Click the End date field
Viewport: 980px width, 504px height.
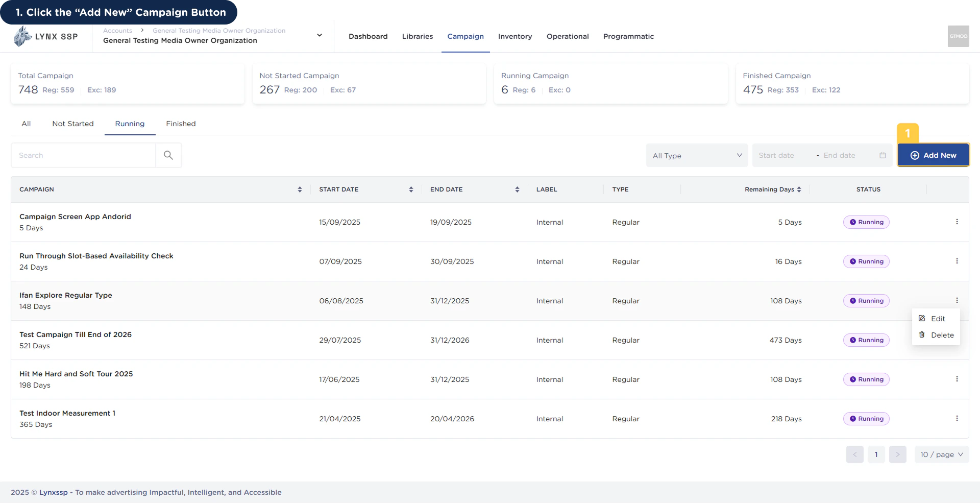click(x=847, y=155)
